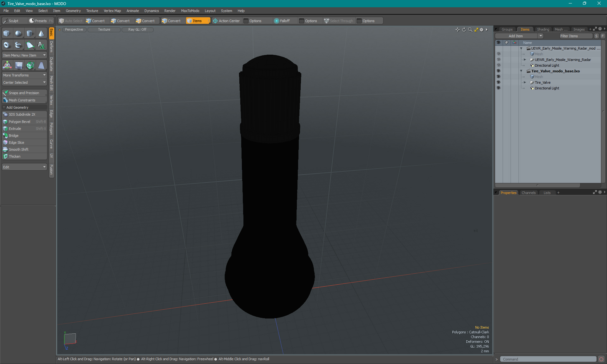Select the Text tool
This screenshot has height=364, width=607.
click(41, 45)
